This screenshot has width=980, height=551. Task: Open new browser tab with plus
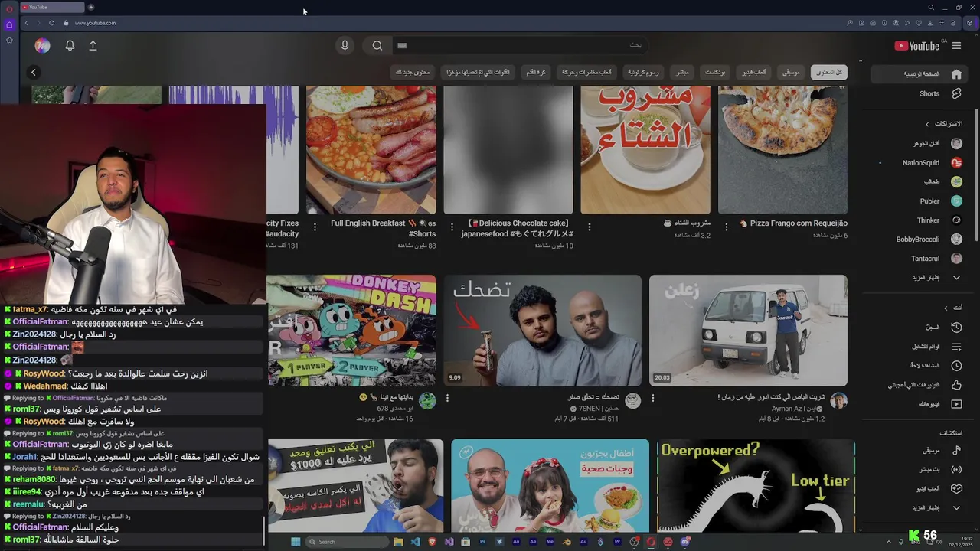90,7
